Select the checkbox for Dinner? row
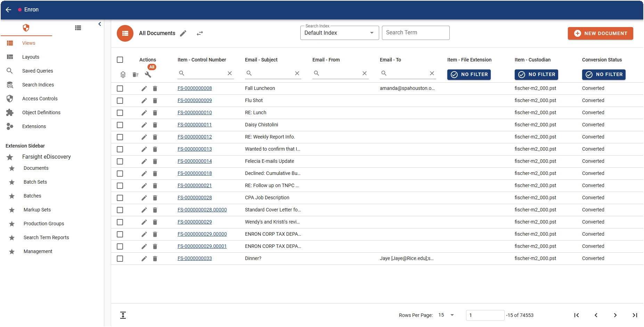The width and height of the screenshot is (644, 327). pos(120,259)
